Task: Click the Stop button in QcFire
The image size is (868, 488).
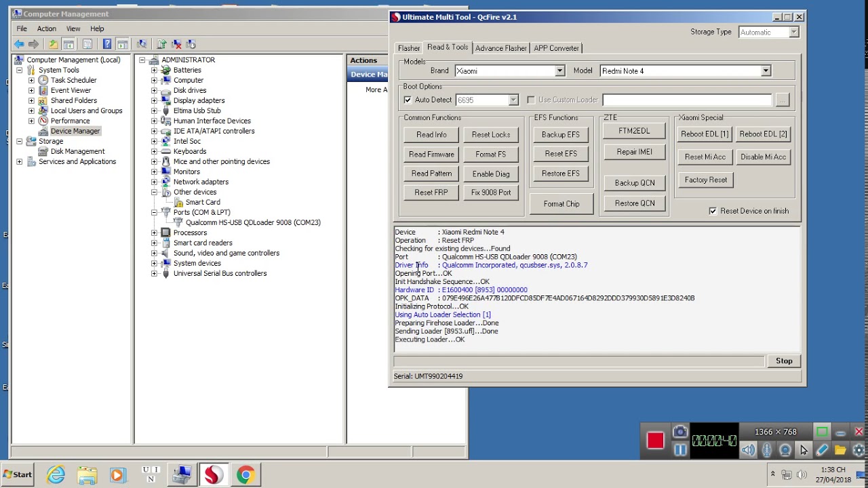Action: point(784,361)
